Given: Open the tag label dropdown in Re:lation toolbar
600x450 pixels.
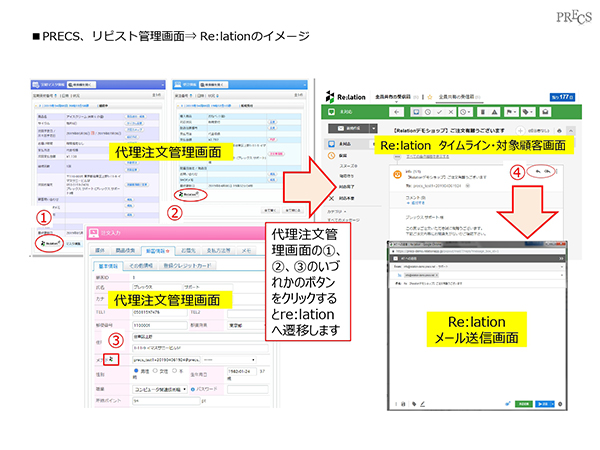Looking at the screenshot, I should coord(527,112).
